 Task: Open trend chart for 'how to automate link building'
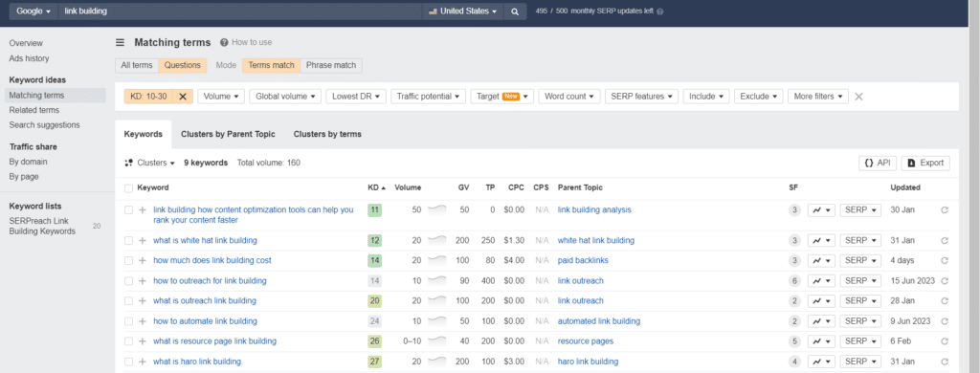[821, 321]
